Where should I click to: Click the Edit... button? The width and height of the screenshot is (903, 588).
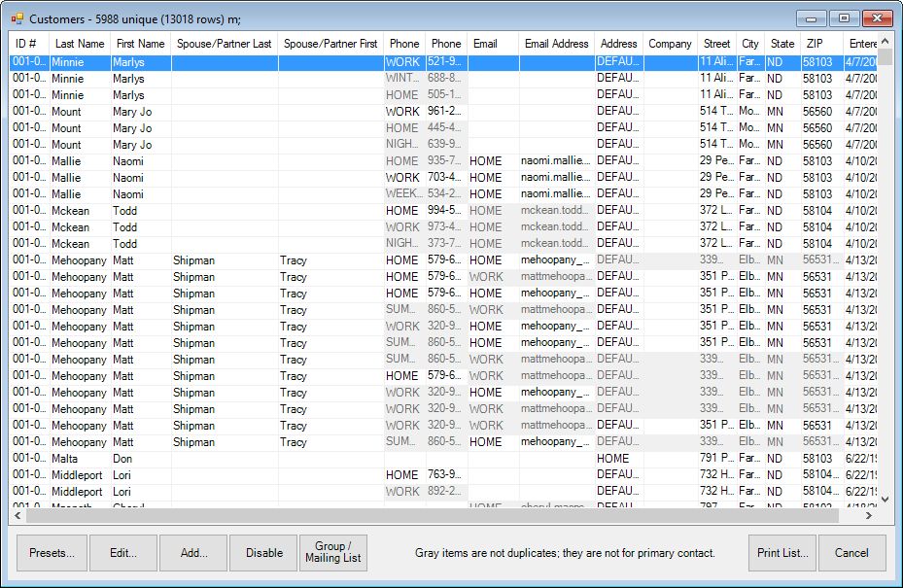click(123, 553)
